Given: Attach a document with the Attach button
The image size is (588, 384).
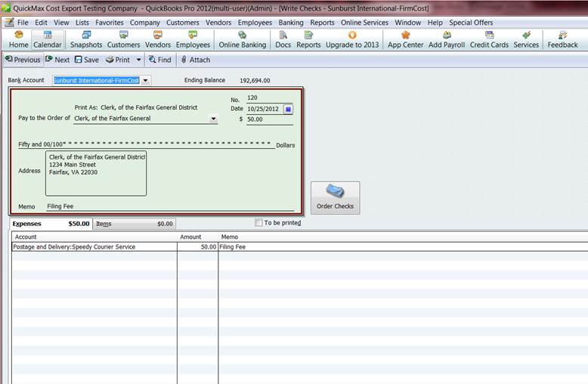Looking at the screenshot, I should pyautogui.click(x=195, y=60).
